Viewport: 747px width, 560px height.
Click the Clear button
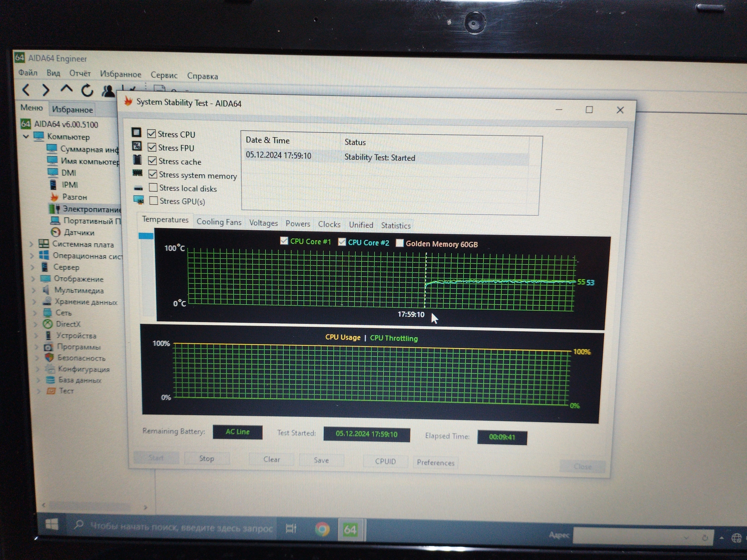point(272,460)
